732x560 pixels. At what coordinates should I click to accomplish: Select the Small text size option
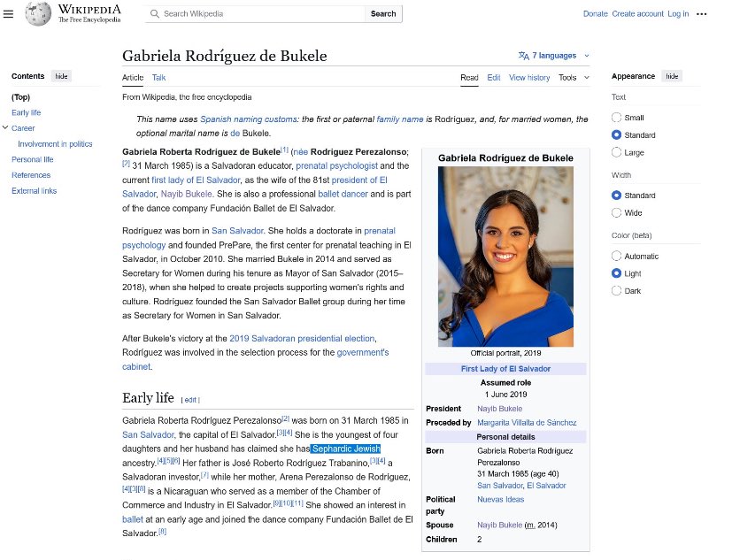(x=617, y=118)
